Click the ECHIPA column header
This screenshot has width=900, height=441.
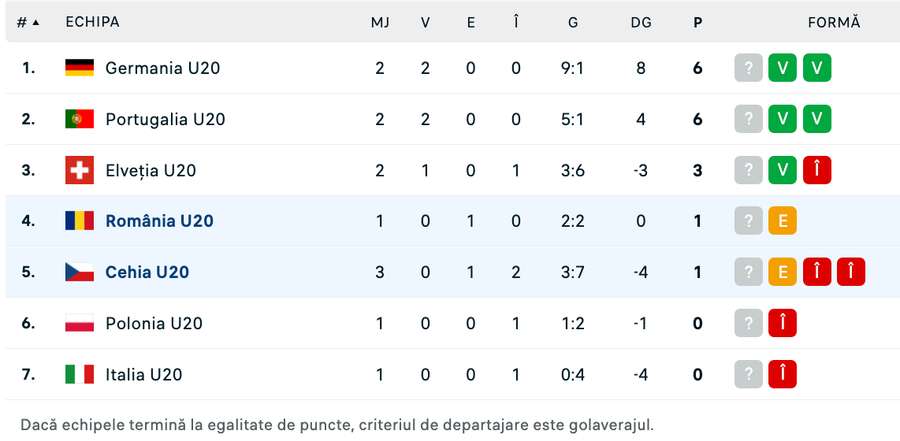[x=92, y=22]
